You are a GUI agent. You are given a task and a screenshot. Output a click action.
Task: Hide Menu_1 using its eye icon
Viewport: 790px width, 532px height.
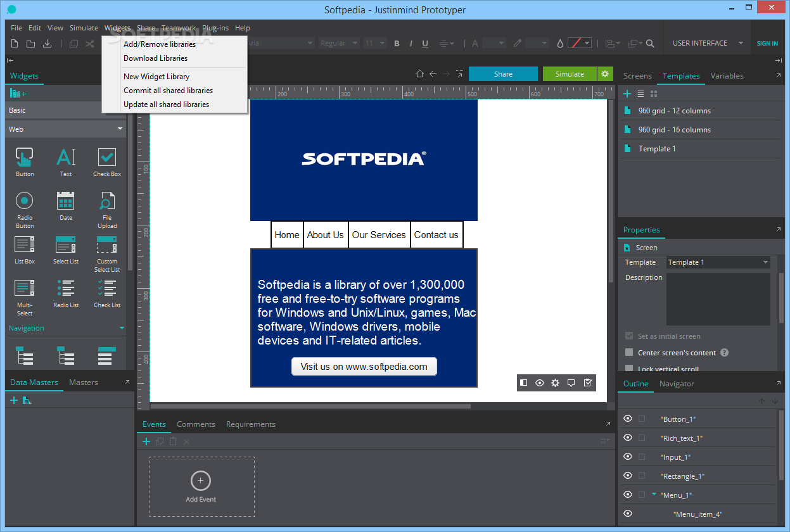628,495
